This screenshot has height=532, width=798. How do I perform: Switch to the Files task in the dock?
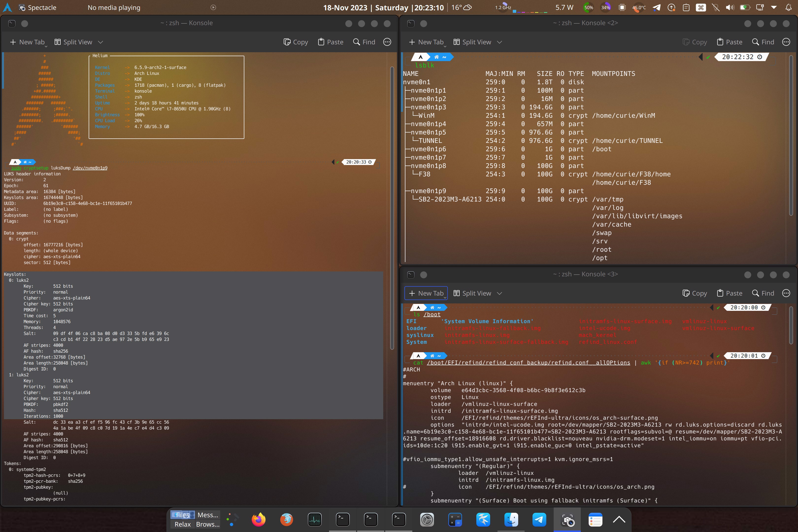click(182, 515)
